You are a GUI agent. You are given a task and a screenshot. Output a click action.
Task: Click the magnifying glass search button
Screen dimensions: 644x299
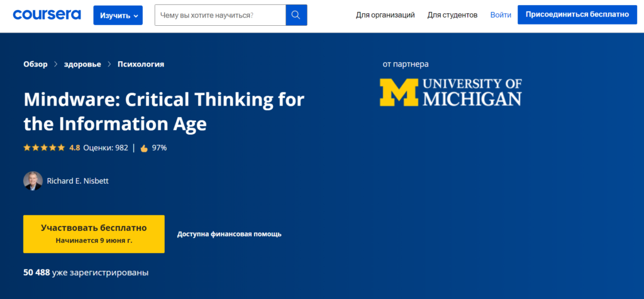296,15
